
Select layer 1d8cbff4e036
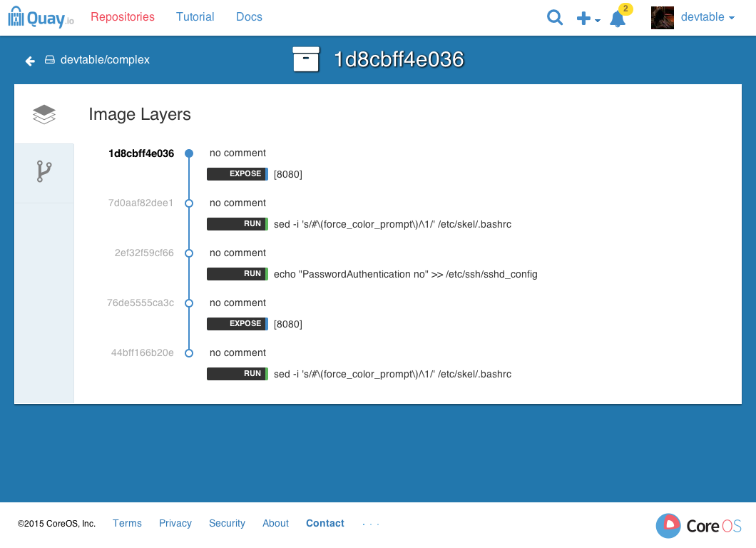click(x=141, y=153)
